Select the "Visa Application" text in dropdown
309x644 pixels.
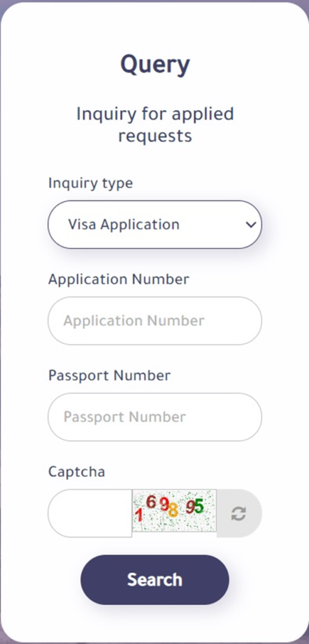click(x=124, y=225)
